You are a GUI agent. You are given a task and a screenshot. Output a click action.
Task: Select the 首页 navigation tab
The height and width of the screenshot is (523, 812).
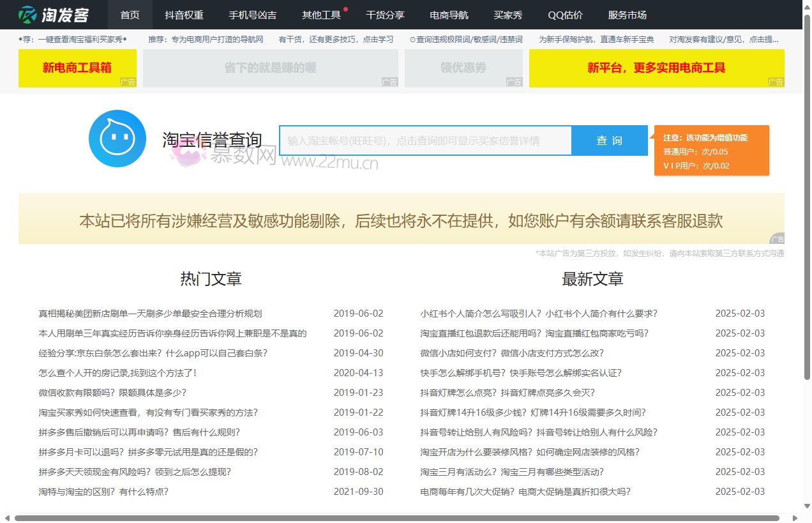click(x=130, y=15)
